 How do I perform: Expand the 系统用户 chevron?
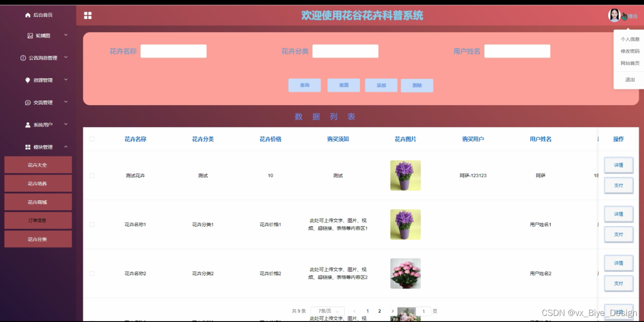pyautogui.click(x=66, y=124)
